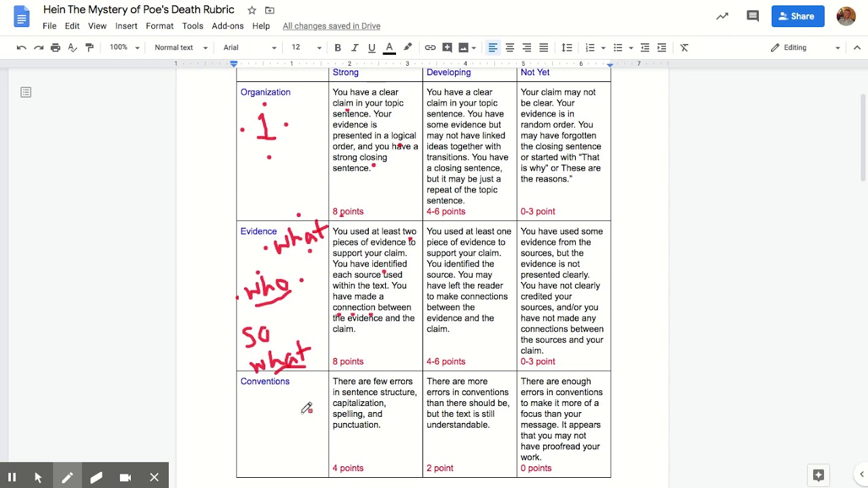Click the Insert link icon
This screenshot has width=868, height=488.
(430, 47)
